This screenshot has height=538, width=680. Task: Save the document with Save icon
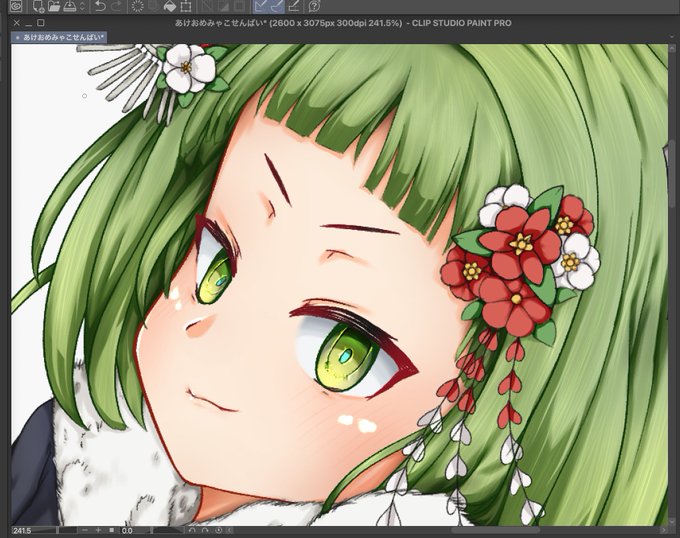pyautogui.click(x=69, y=6)
